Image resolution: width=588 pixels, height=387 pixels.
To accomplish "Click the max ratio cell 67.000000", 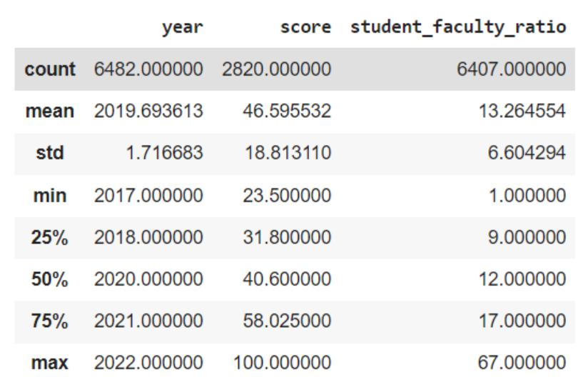I will 522,363.
